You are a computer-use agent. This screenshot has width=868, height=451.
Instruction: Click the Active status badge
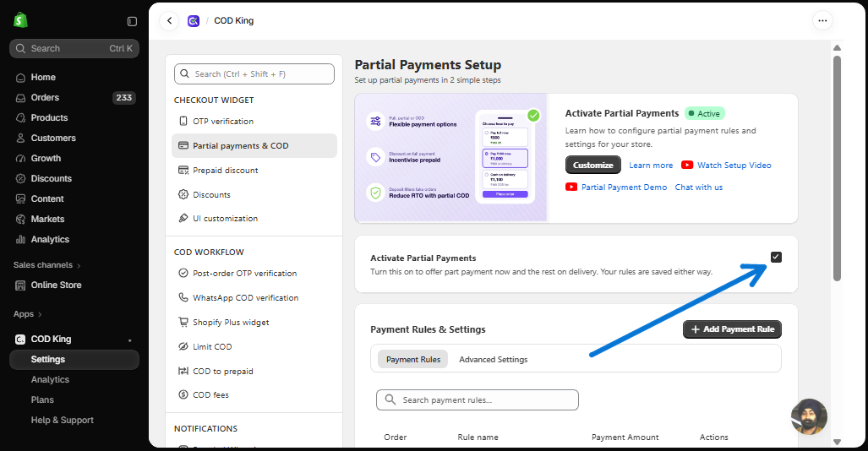click(x=705, y=113)
